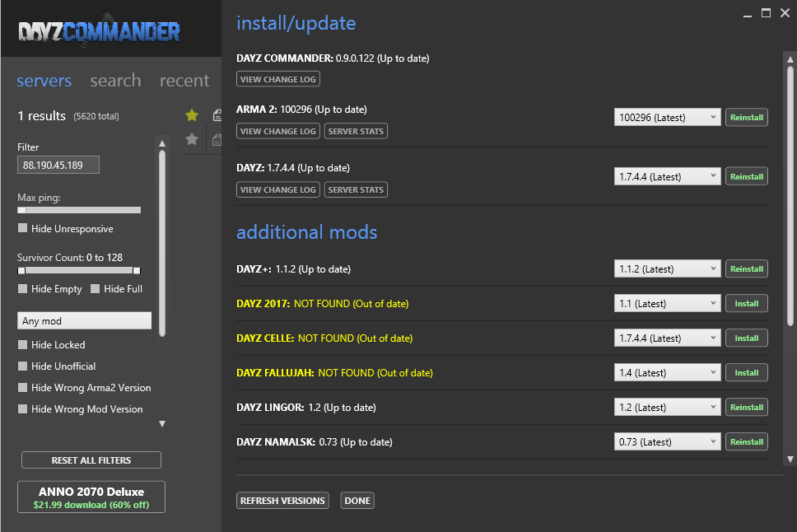
Task: Open ARMA 2 server stats
Action: 356,131
